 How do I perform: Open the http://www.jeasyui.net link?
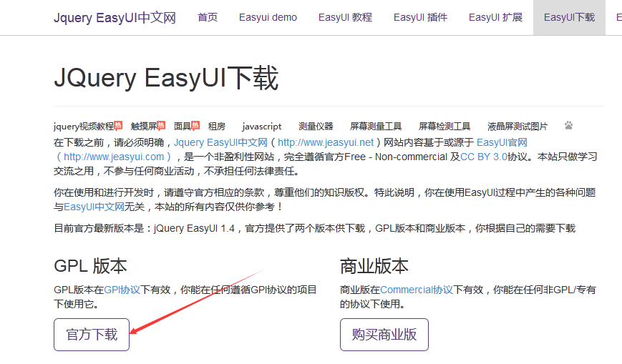tap(326, 142)
